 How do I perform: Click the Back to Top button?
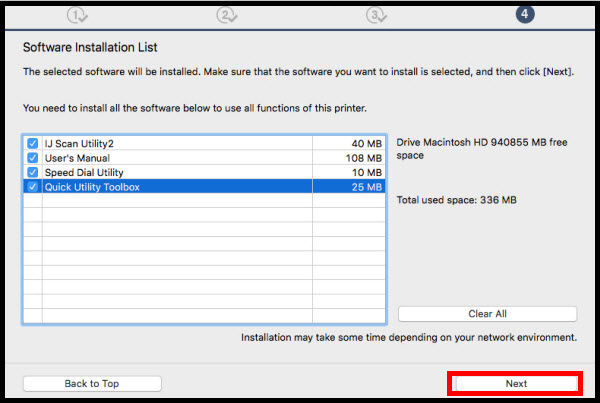92,383
